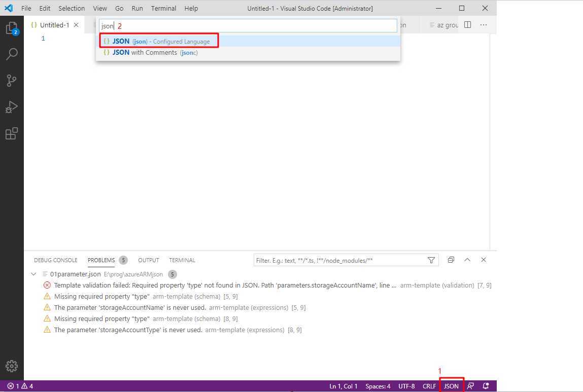Screen dimensions: 583x392
Task: Open the Terminal menu
Action: (x=163, y=8)
